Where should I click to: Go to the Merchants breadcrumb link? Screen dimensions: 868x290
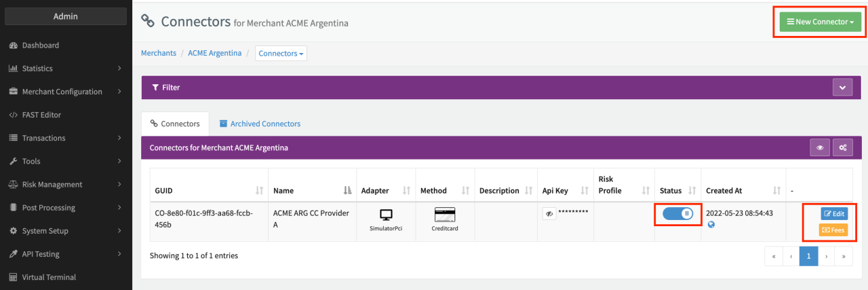pyautogui.click(x=158, y=53)
